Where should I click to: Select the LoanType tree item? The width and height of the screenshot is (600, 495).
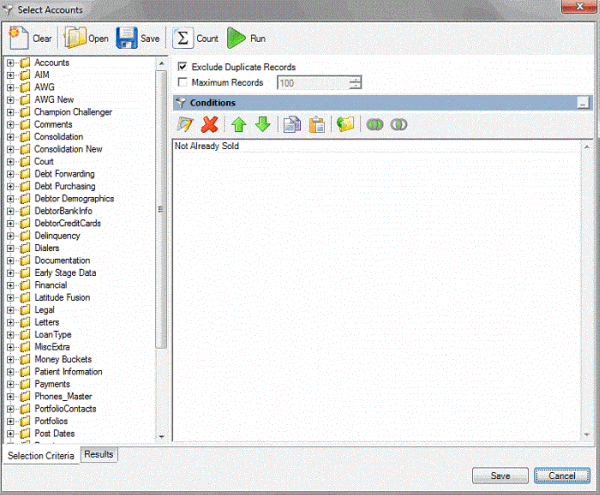click(52, 334)
